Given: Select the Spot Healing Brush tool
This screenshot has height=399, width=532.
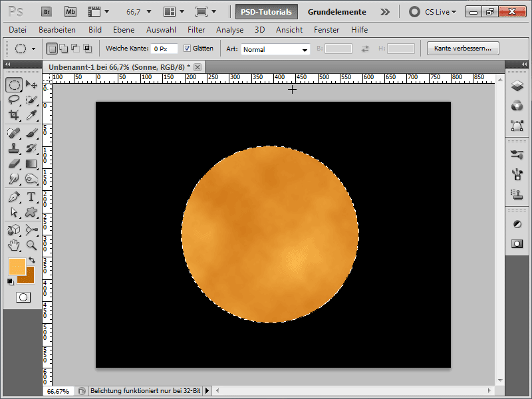Looking at the screenshot, I should pyautogui.click(x=14, y=133).
